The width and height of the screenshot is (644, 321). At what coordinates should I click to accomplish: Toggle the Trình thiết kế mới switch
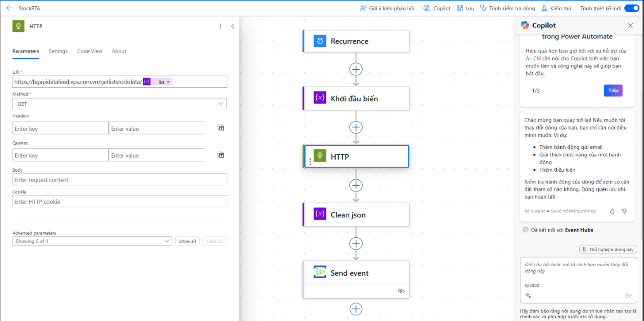point(631,8)
